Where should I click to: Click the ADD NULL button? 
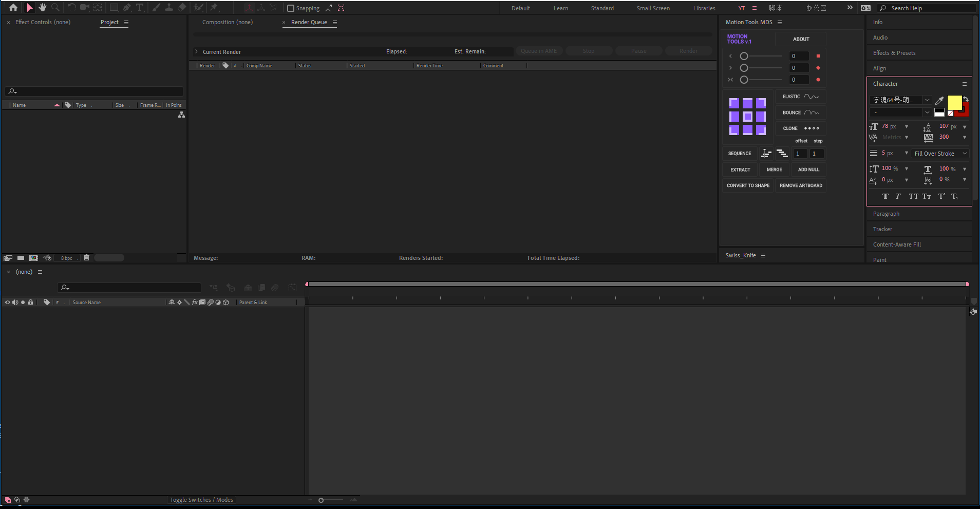[x=808, y=169]
